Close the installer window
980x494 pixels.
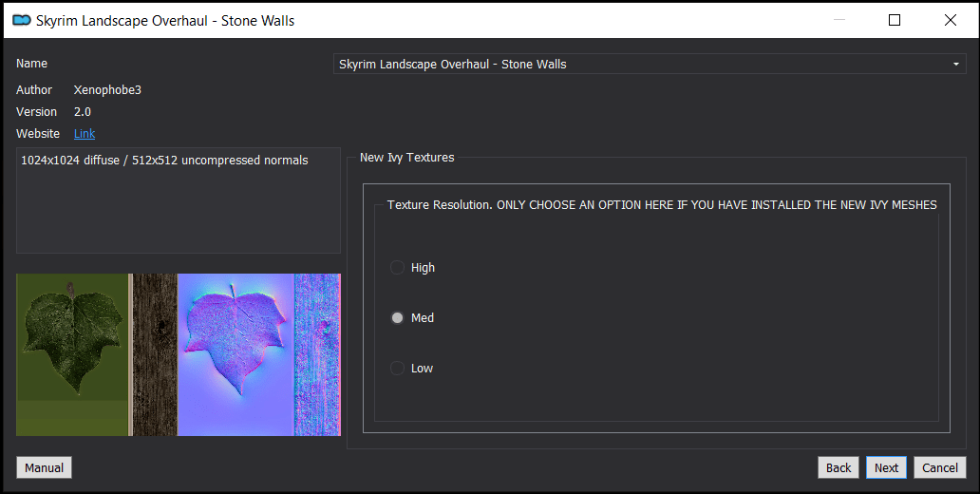point(950,20)
